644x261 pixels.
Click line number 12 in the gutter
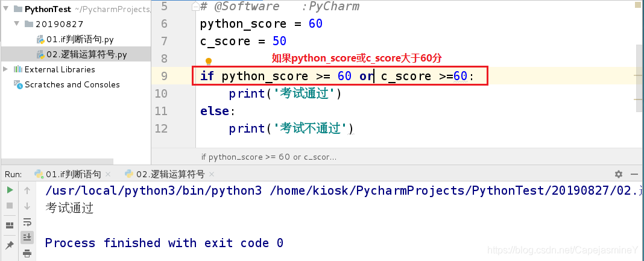[161, 128]
